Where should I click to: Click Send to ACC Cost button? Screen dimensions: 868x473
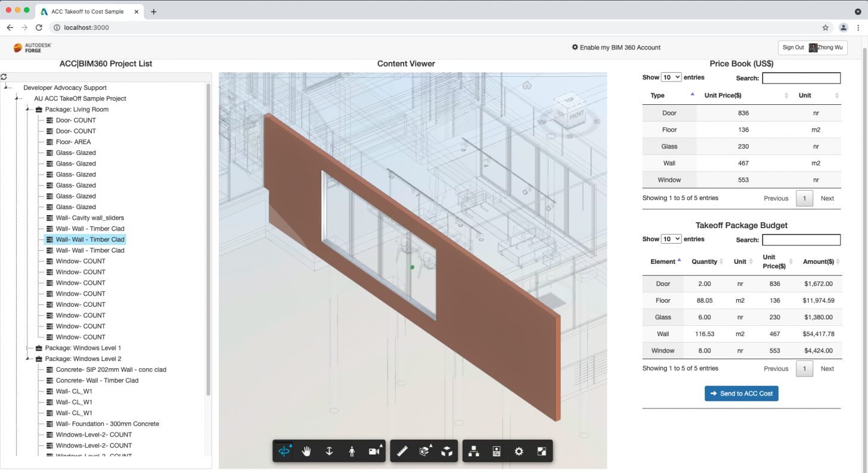[x=742, y=394]
